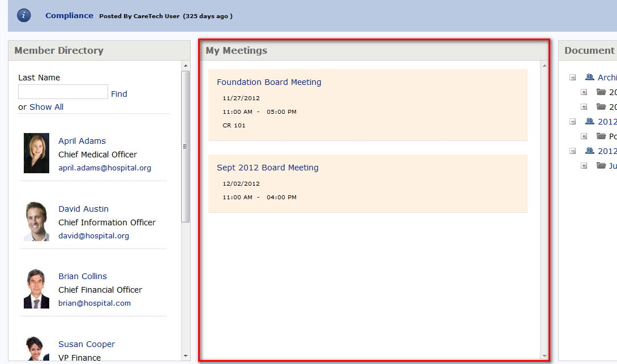Click the Member Directory scroll down arrow

[186, 356]
